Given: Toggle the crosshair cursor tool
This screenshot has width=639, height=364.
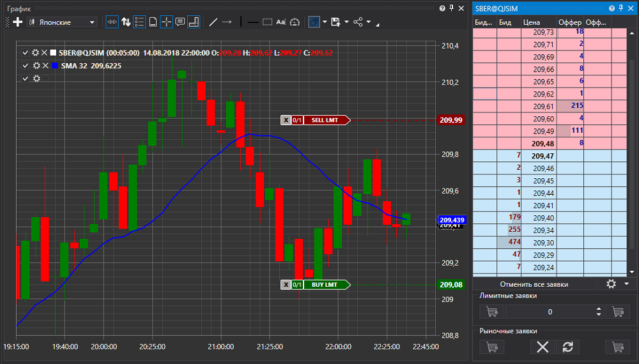Looking at the screenshot, I should (166, 22).
